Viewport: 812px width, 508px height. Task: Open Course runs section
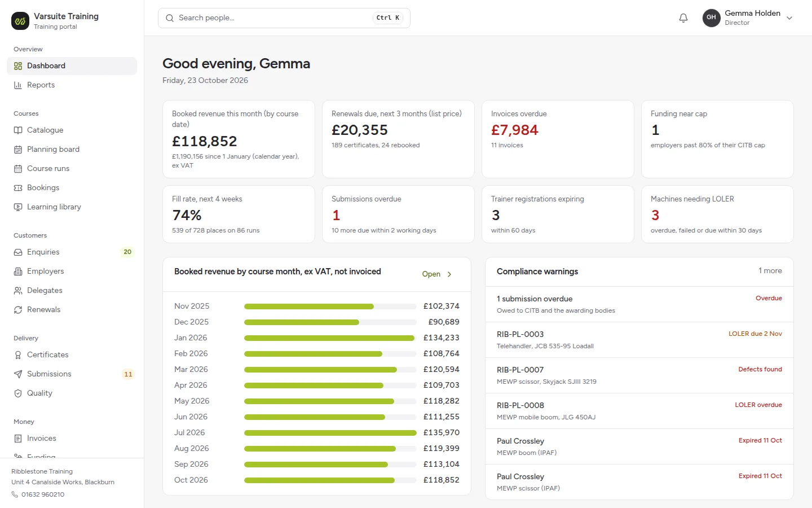[x=72, y=169]
